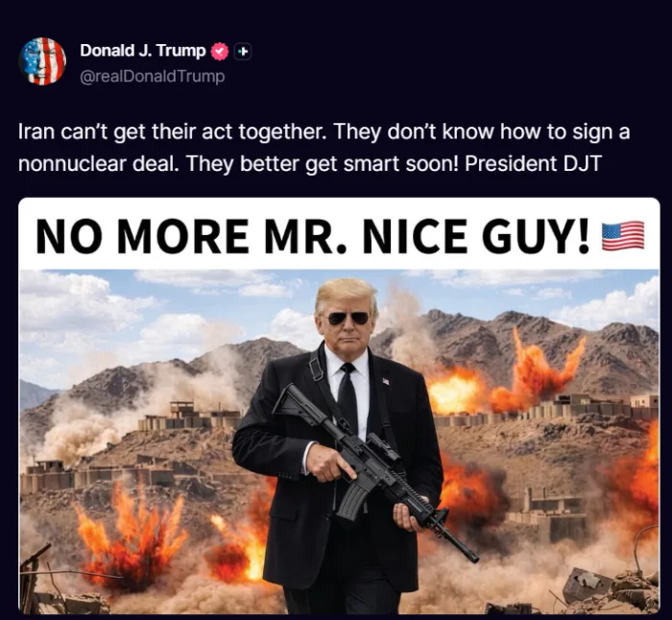The image size is (672, 620).
Task: Click the blond hair in the image
Action: [345, 294]
